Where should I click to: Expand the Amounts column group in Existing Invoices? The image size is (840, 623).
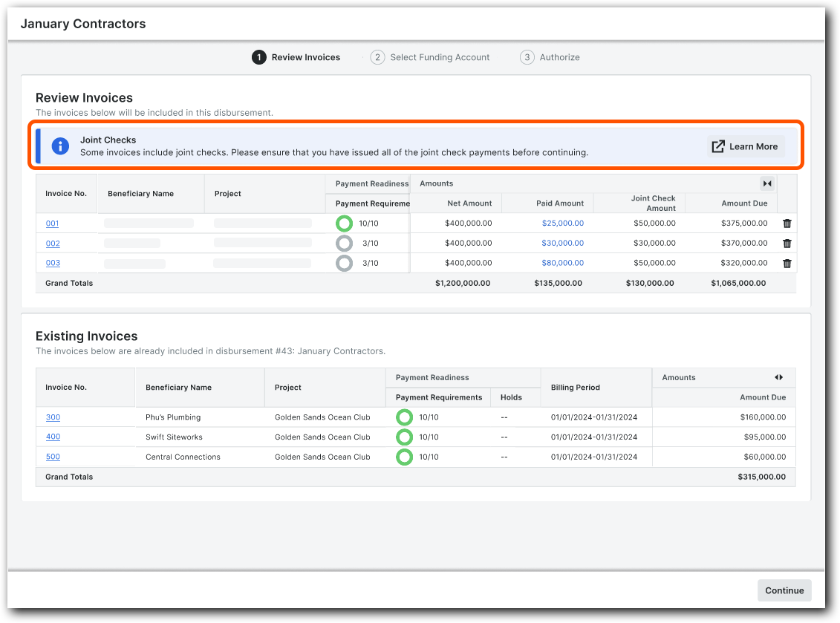pyautogui.click(x=778, y=377)
